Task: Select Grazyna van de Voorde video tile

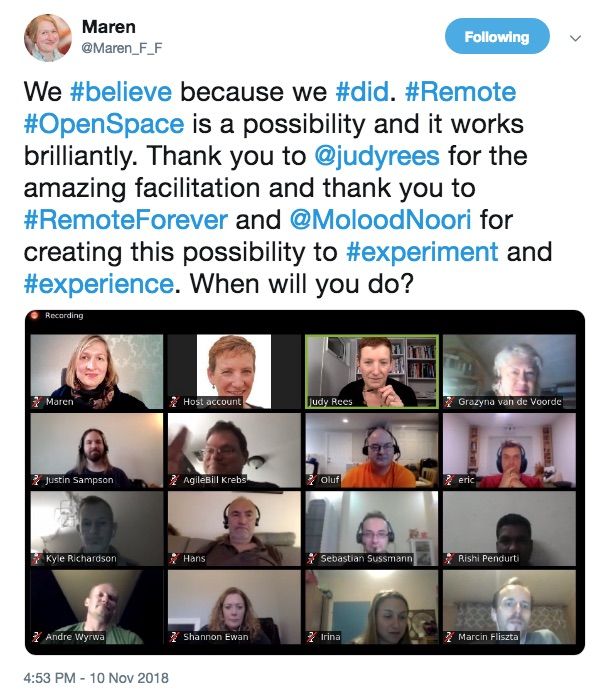Action: point(509,372)
